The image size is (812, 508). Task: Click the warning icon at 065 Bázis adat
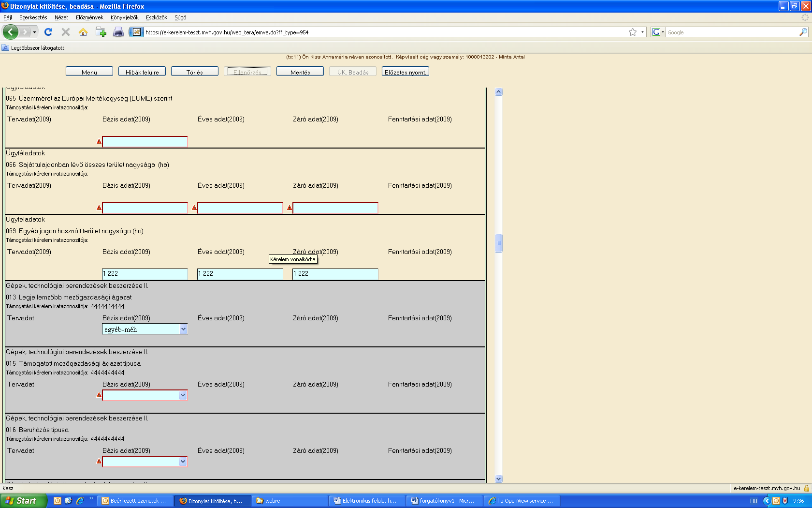click(x=99, y=142)
